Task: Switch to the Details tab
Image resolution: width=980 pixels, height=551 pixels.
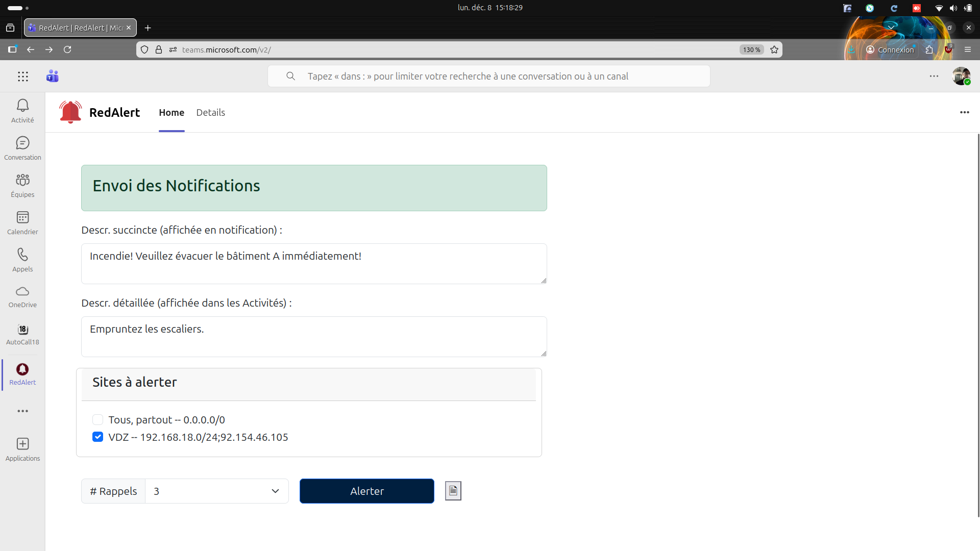Action: pos(210,112)
